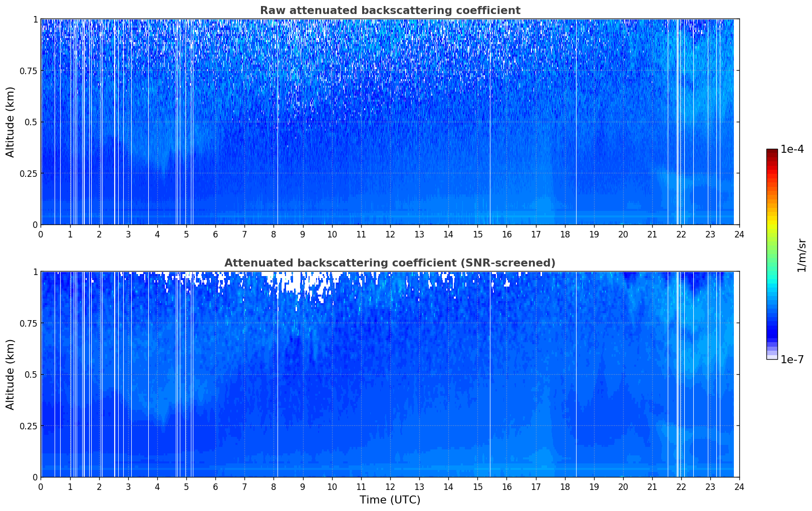The width and height of the screenshot is (812, 511).
Task: Click hour '11' tick under the bottom plot
Action: [x=361, y=487]
